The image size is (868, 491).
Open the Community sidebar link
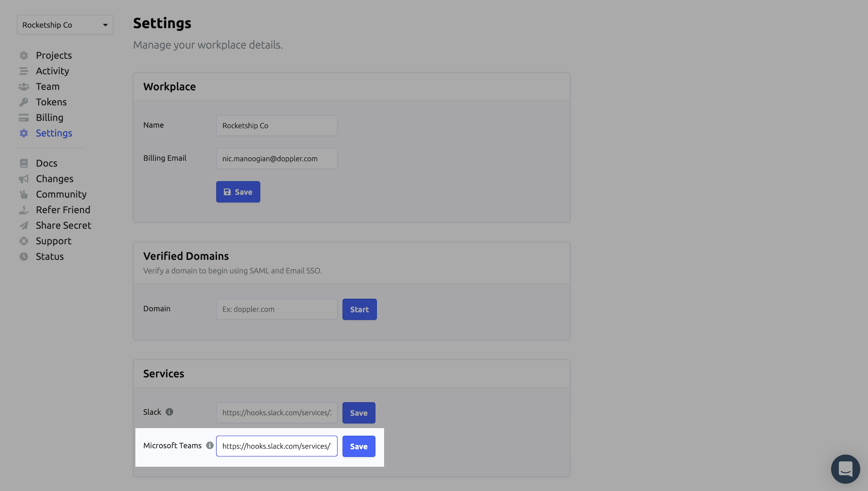61,194
